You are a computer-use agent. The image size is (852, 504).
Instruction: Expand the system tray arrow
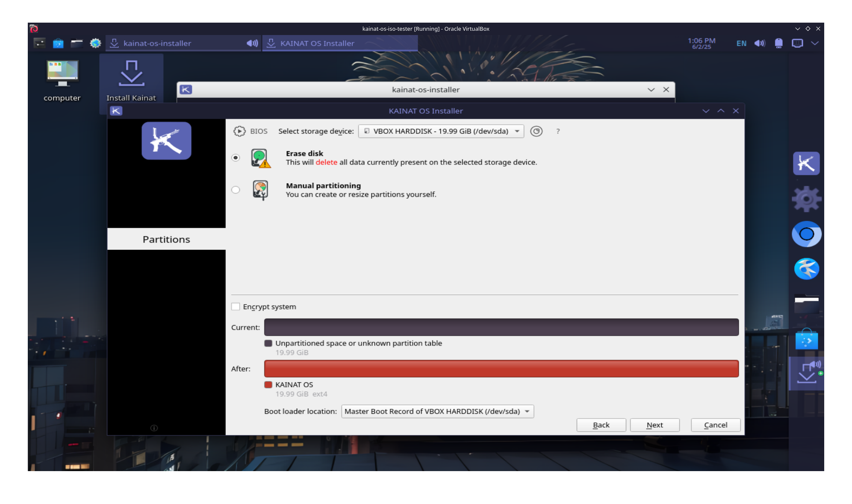pos(815,43)
